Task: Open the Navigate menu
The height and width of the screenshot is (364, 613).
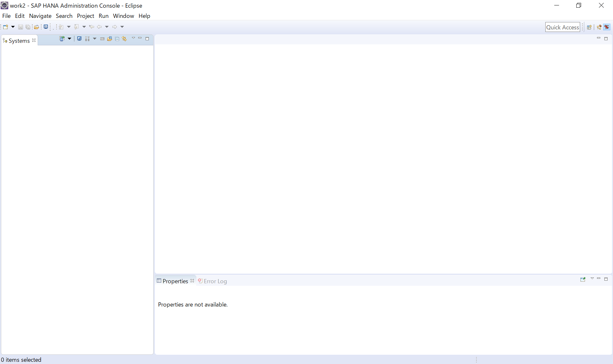Action: 40,16
